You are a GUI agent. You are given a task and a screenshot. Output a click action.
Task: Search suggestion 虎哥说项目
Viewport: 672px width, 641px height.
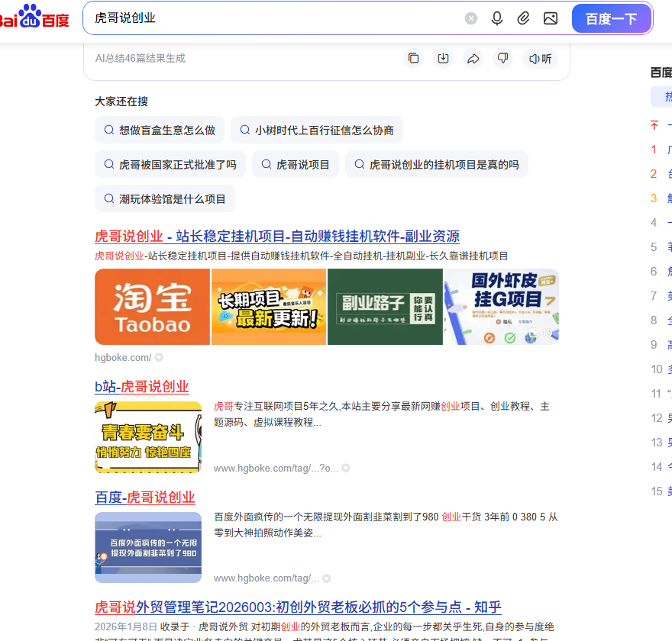click(x=296, y=164)
